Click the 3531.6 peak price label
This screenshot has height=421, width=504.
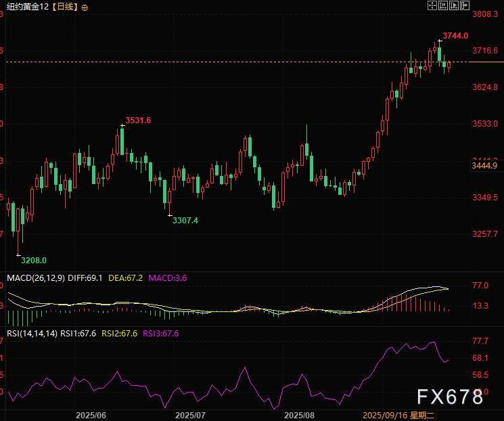click(x=138, y=120)
